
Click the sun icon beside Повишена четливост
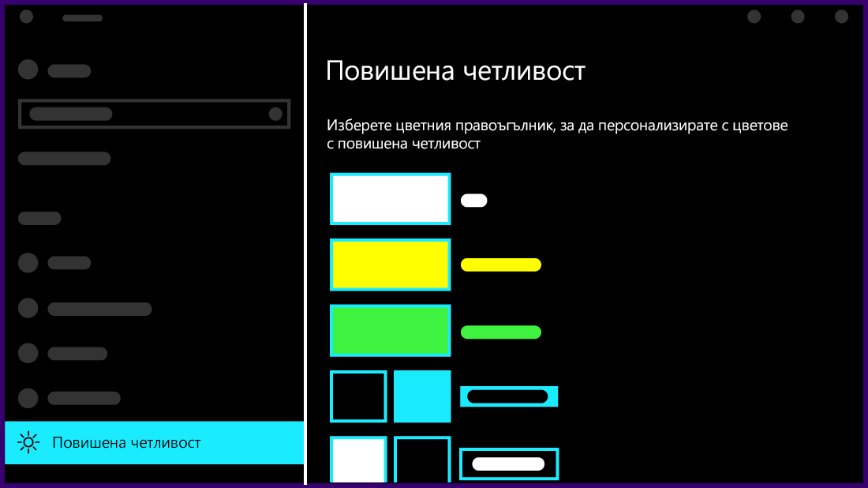click(x=28, y=442)
